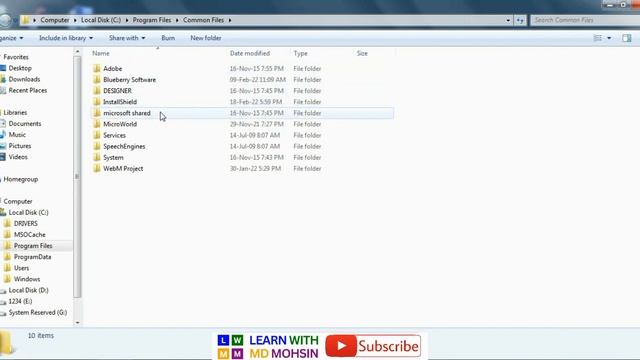Select MSOCache folder in the tree
This screenshot has height=360, width=640.
30,235
